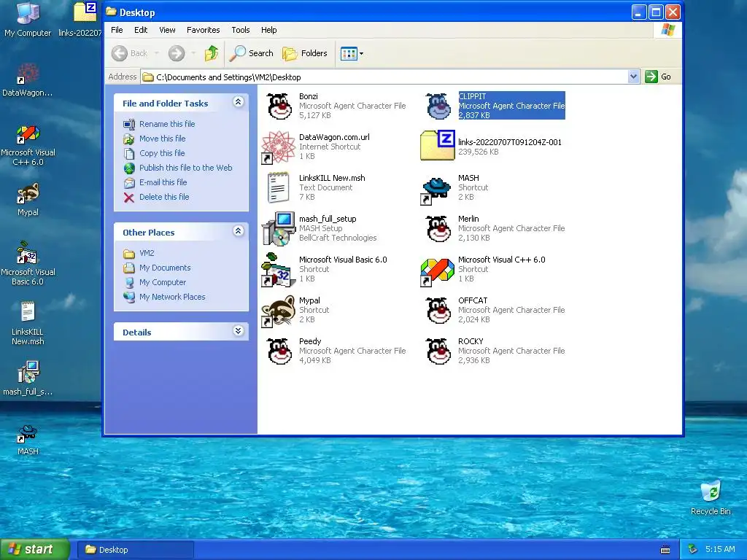Open the Forward history dropdown arrow

pyautogui.click(x=193, y=53)
